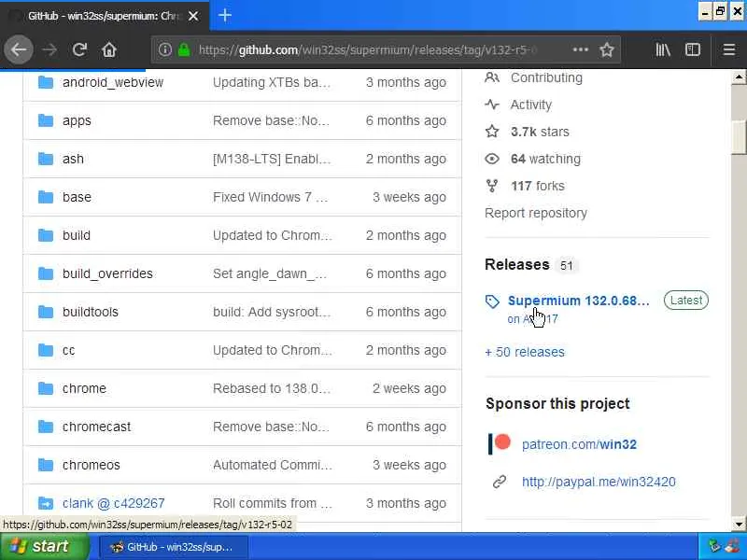Open the build_overrides folder
Viewport: 747px width, 560px height.
[107, 273]
